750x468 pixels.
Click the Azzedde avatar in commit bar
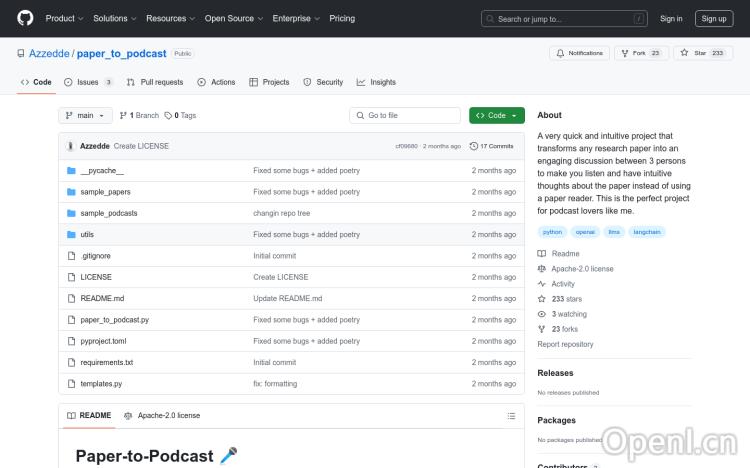click(70, 146)
